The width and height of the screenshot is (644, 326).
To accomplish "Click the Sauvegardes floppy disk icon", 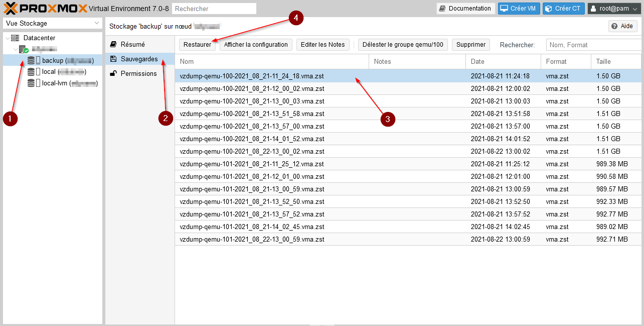I will tap(113, 59).
